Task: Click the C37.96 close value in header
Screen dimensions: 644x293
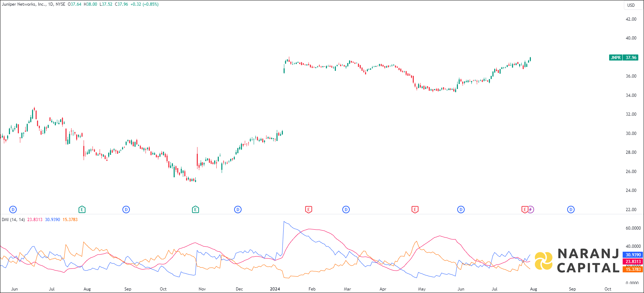Action: pyautogui.click(x=121, y=4)
